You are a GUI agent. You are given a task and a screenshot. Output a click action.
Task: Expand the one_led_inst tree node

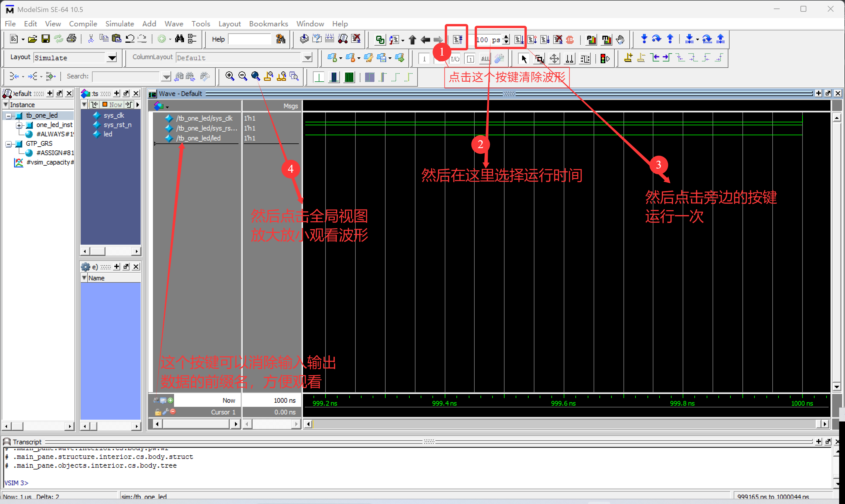(19, 125)
